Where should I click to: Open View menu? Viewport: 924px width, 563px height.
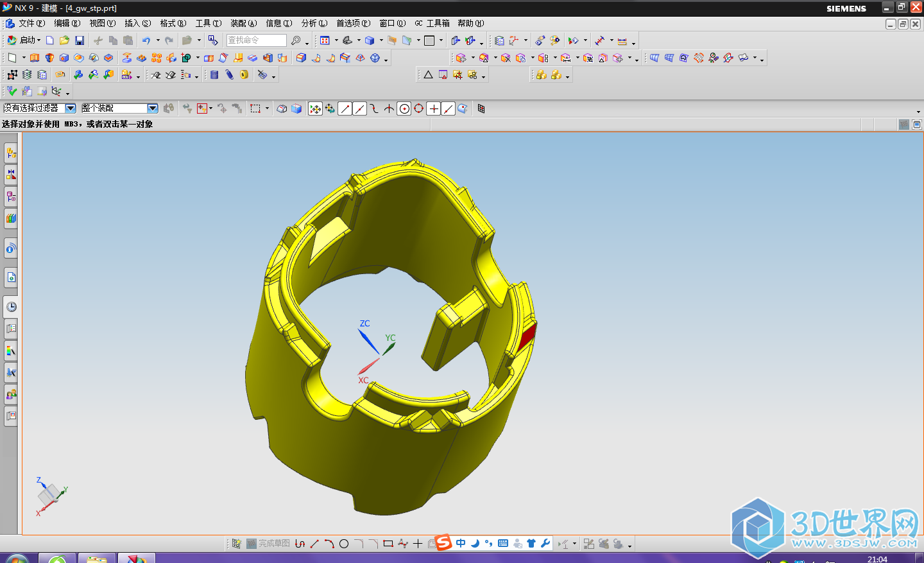coord(102,23)
